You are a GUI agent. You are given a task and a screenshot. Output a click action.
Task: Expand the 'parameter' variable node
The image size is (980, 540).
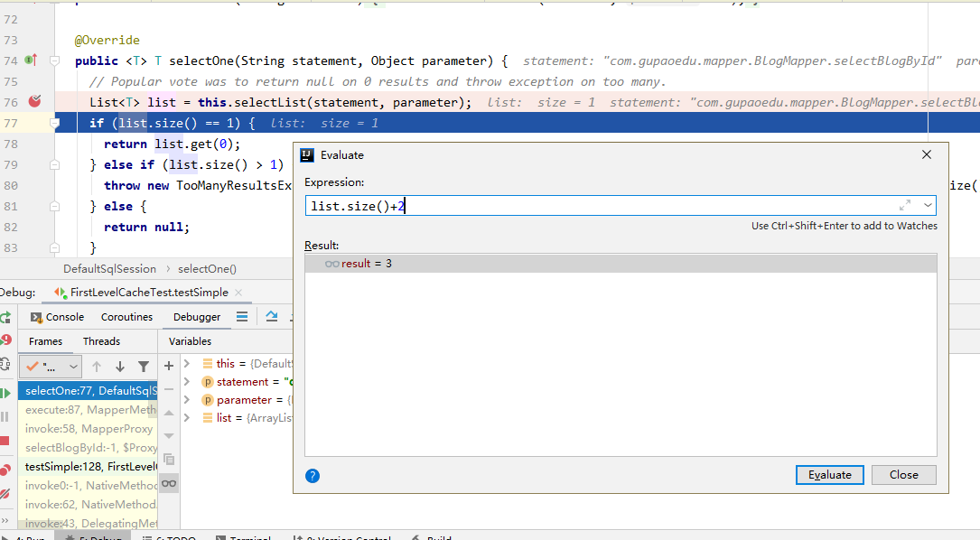187,399
